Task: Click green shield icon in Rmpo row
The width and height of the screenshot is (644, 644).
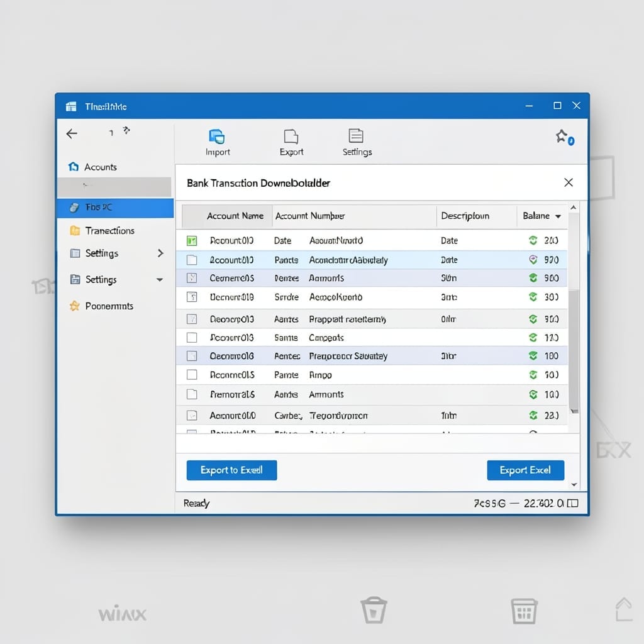Action: [x=533, y=375]
